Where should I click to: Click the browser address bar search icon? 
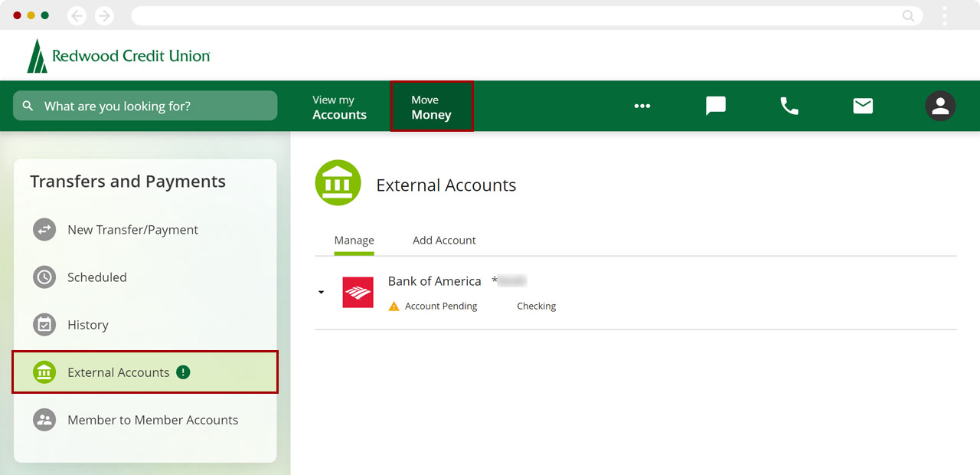pos(909,15)
